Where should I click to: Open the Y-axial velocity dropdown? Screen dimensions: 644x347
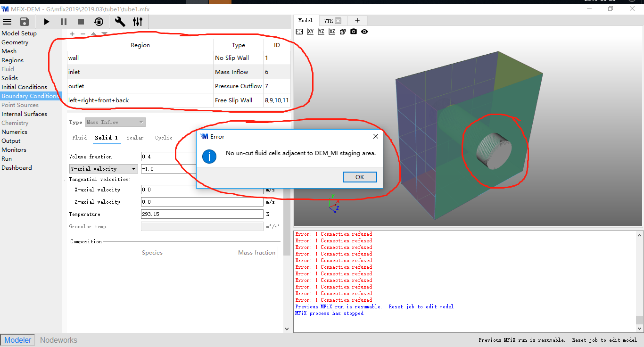click(103, 169)
